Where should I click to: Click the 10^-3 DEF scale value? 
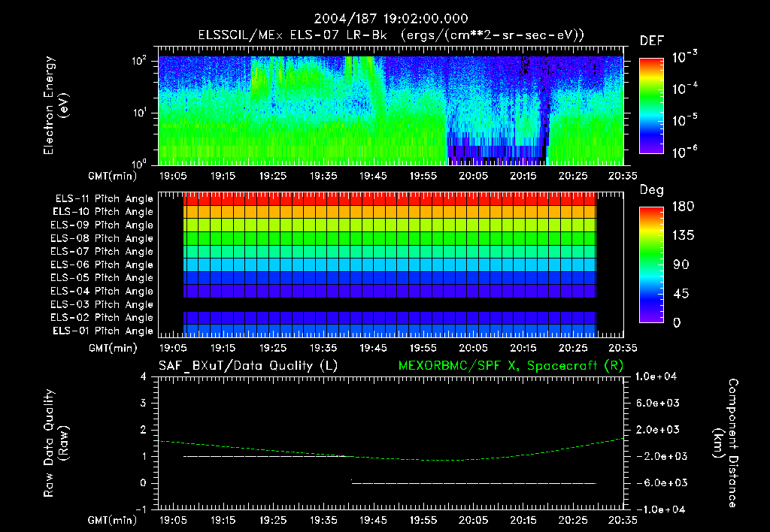tap(684, 56)
